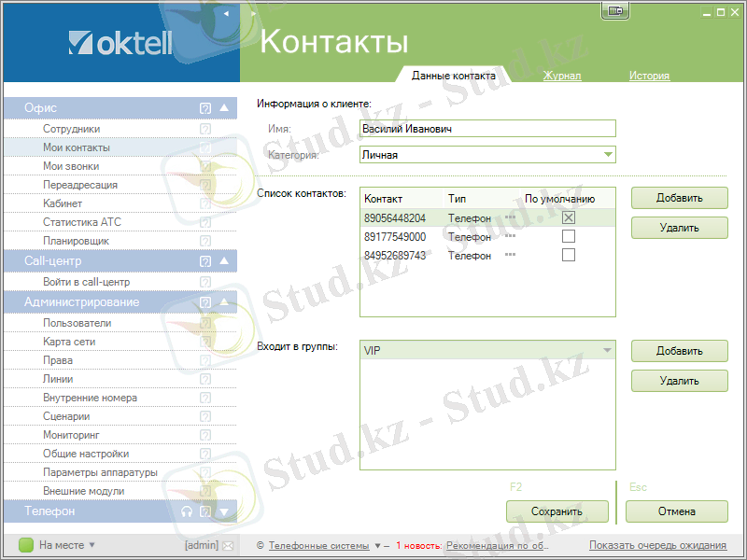Open the Категория dropdown showing Личная
This screenshot has height=560, width=747.
(x=607, y=154)
